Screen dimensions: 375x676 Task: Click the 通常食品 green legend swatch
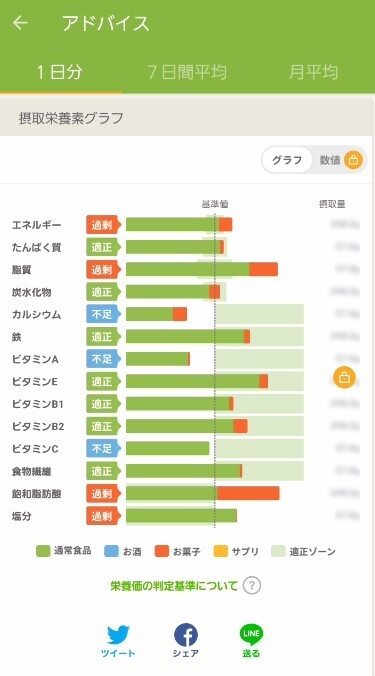tap(43, 551)
